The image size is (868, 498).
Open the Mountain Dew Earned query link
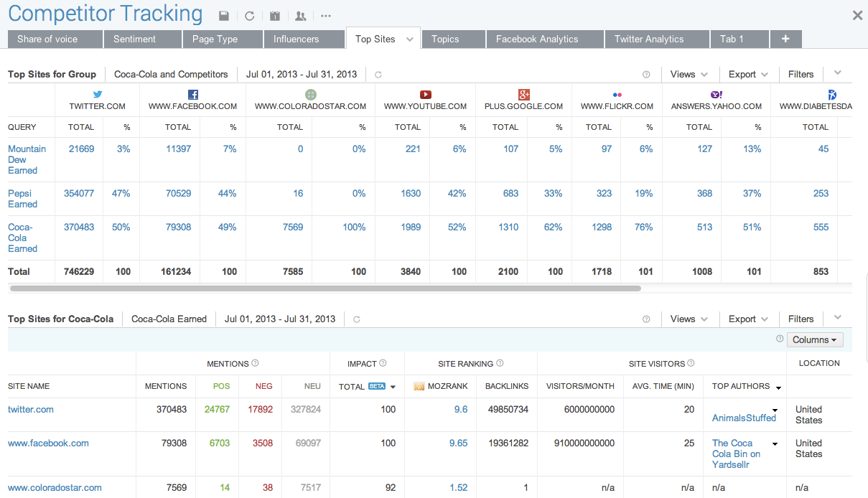[27, 159]
